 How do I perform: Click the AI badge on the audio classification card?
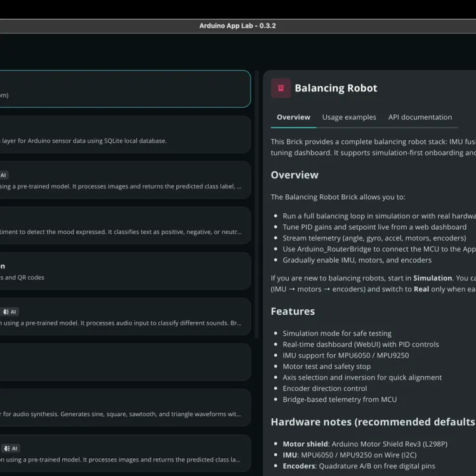click(x=10, y=312)
